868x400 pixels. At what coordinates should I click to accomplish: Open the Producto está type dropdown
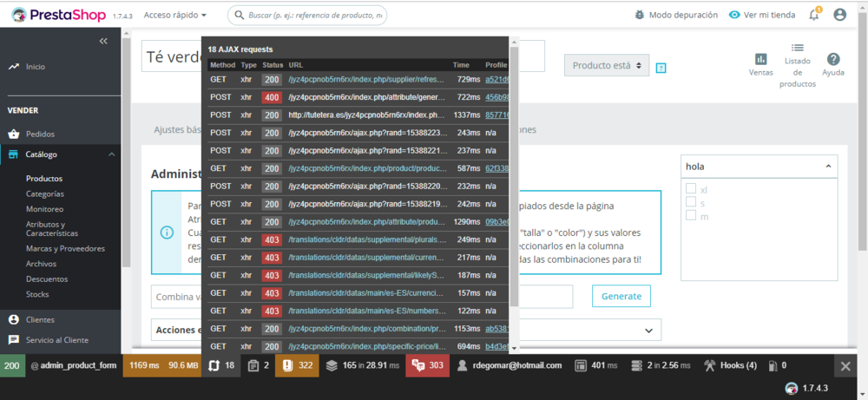point(607,65)
